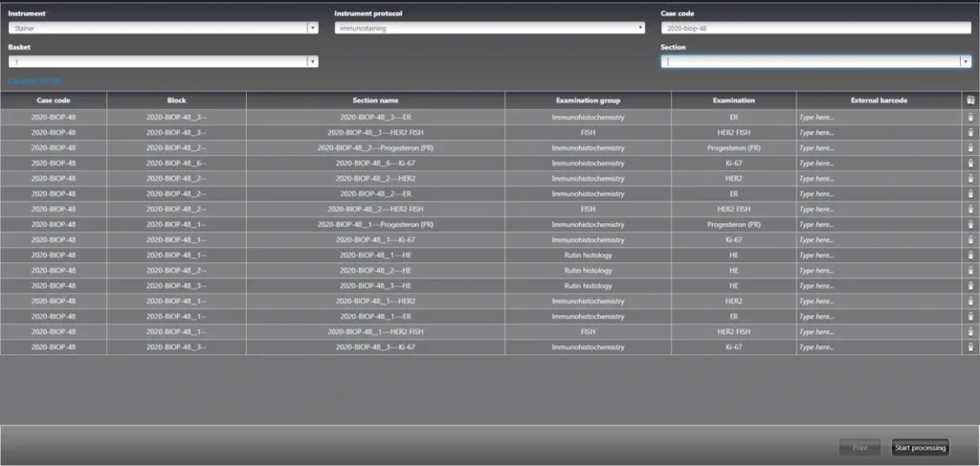Click the blue Capacity text below Basket
The width and height of the screenshot is (980, 466).
click(x=34, y=81)
